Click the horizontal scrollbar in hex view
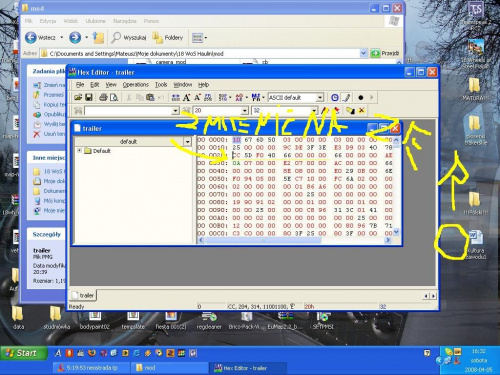 (x=294, y=240)
